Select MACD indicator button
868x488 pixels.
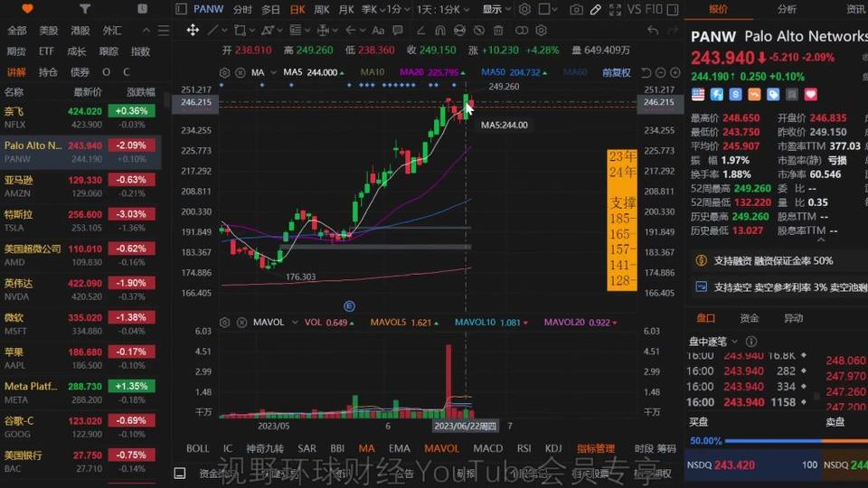click(487, 448)
